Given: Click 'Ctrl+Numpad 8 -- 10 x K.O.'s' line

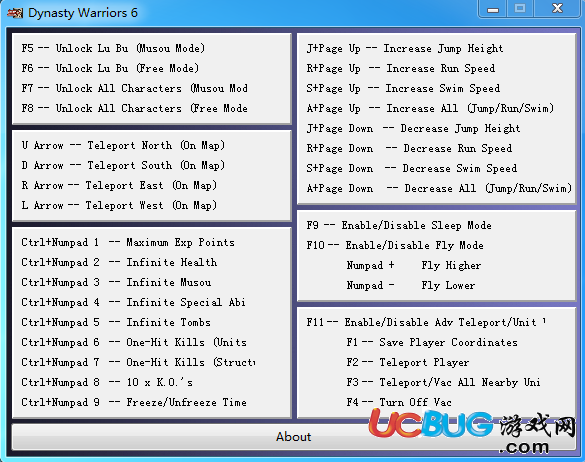Looking at the screenshot, I should 107,383.
